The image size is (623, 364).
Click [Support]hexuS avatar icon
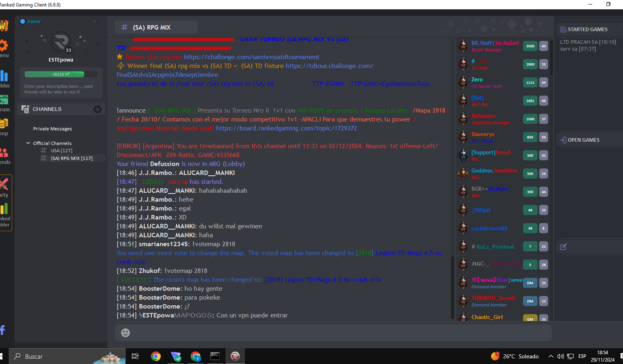click(x=463, y=155)
